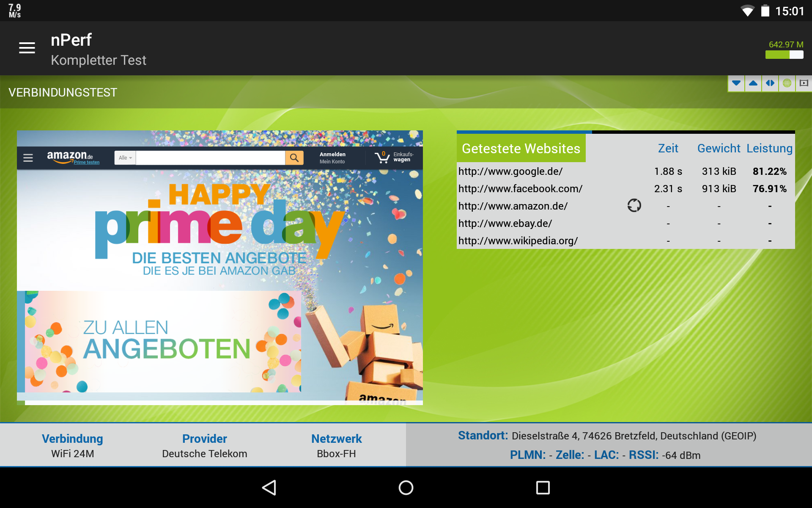Image resolution: width=812 pixels, height=508 pixels.
Task: Tap the 'Netzwerk' label
Action: coord(337,439)
